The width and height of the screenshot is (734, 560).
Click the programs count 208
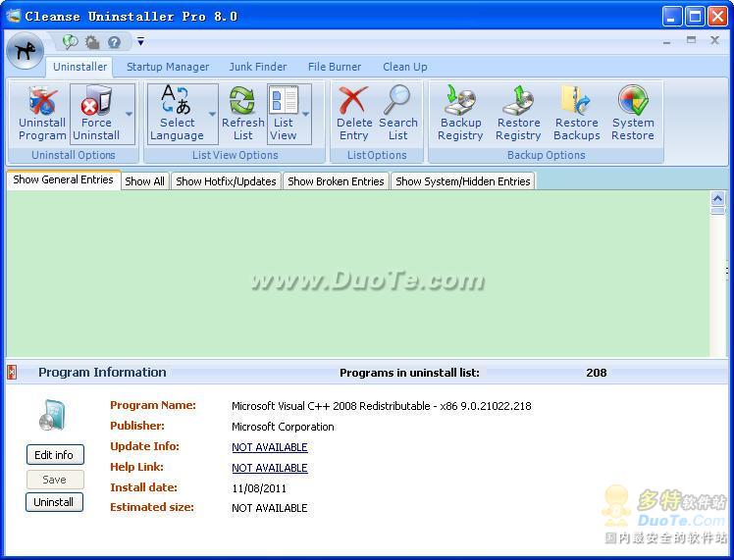(596, 373)
